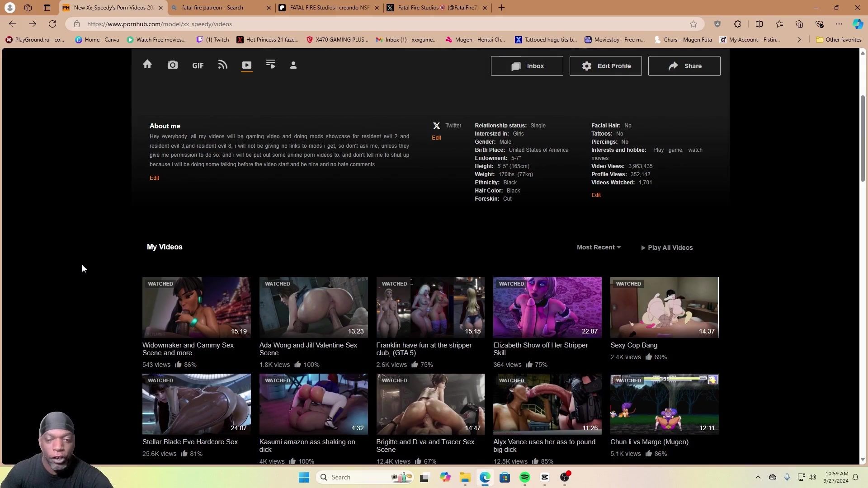Click the Share arrow button
The height and width of the screenshot is (488, 868).
pos(684,66)
